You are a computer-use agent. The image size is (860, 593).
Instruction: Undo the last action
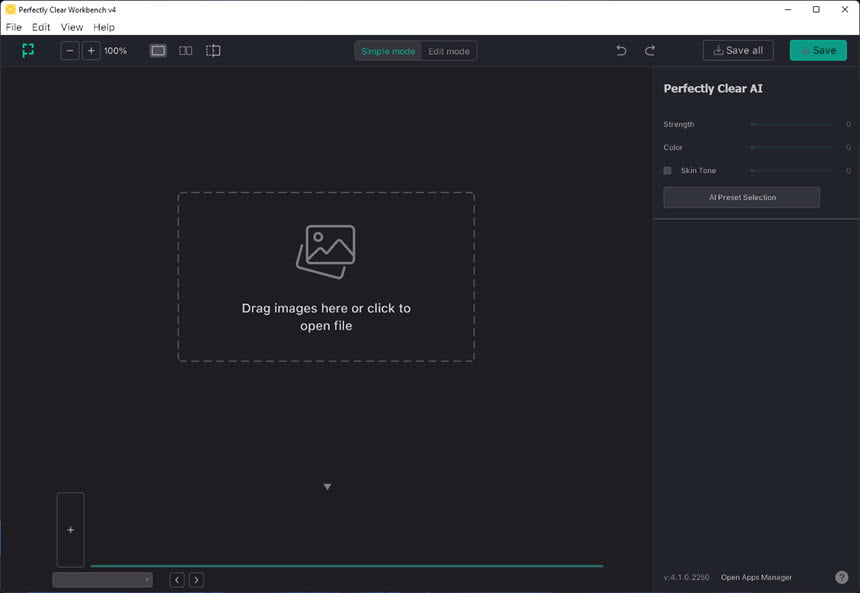click(x=621, y=50)
